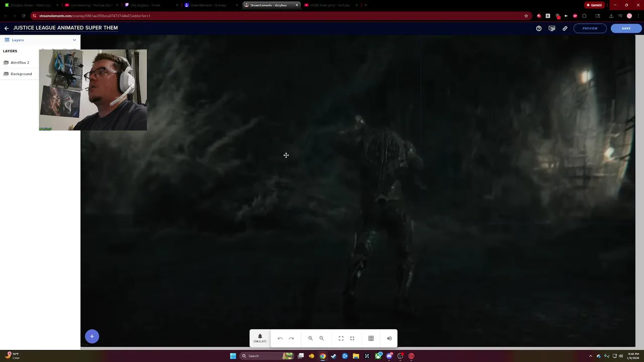Copy overlay URL with the link icon

click(565, 28)
